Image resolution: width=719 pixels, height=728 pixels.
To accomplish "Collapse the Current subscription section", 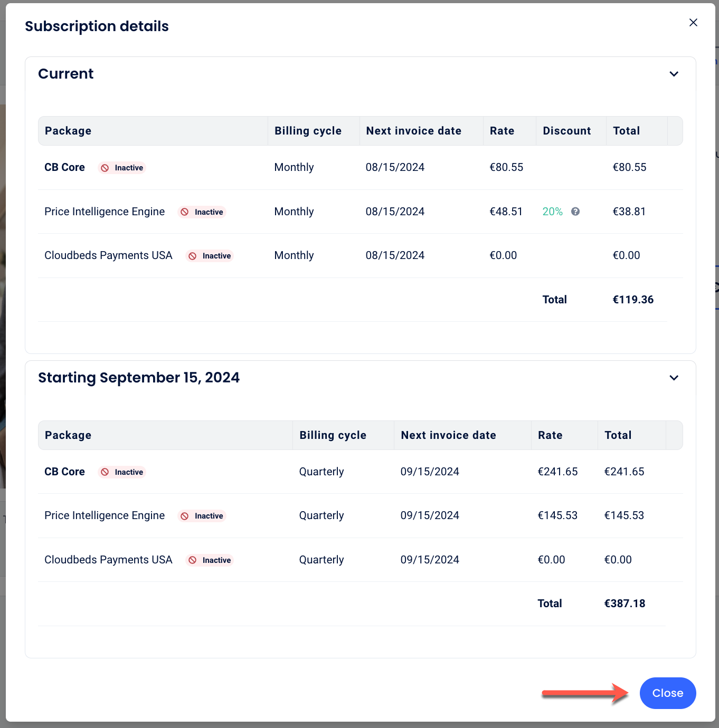I will (674, 74).
